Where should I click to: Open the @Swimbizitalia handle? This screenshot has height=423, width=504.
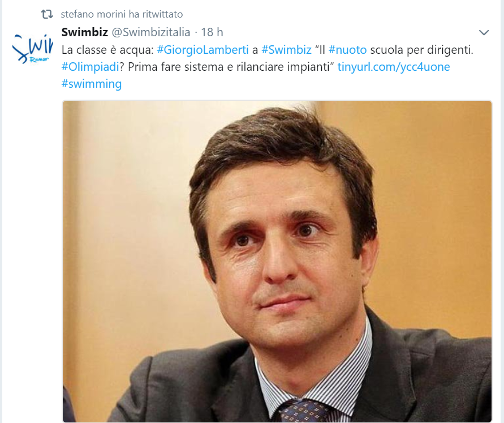[151, 32]
